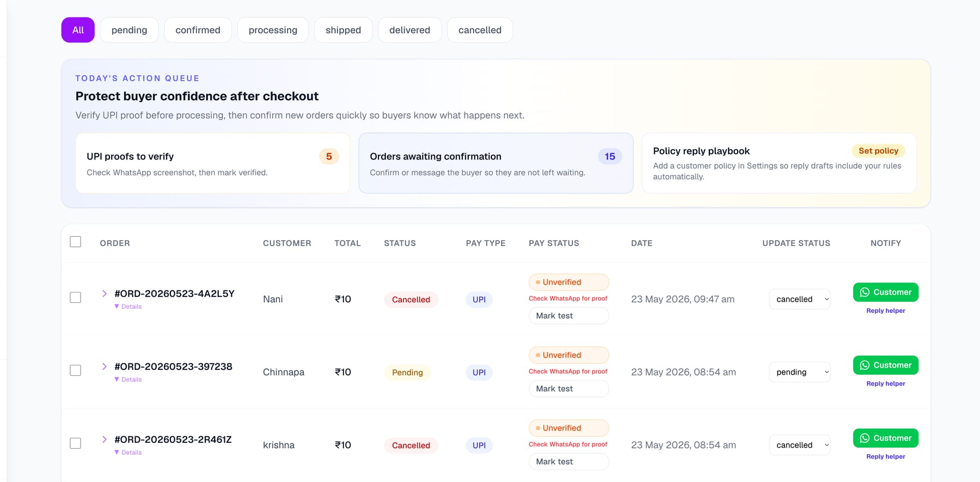
Task: Show Details under order 397238
Action: pyautogui.click(x=128, y=380)
